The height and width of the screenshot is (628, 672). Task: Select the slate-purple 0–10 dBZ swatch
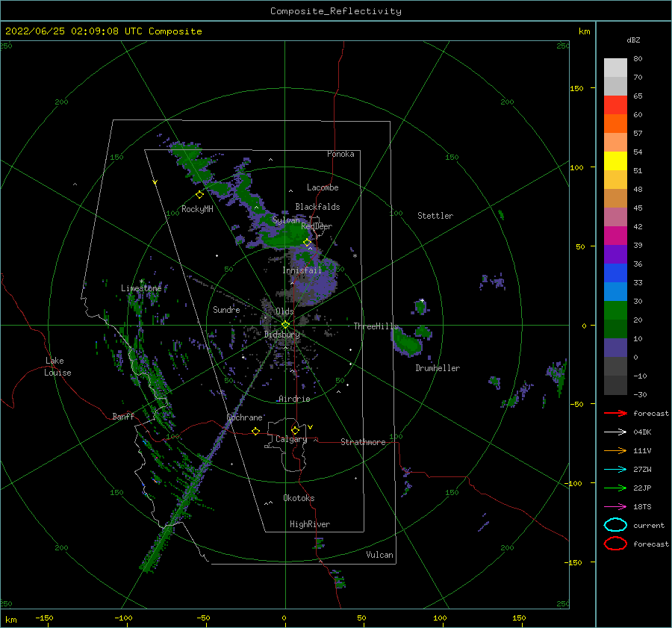pos(615,348)
